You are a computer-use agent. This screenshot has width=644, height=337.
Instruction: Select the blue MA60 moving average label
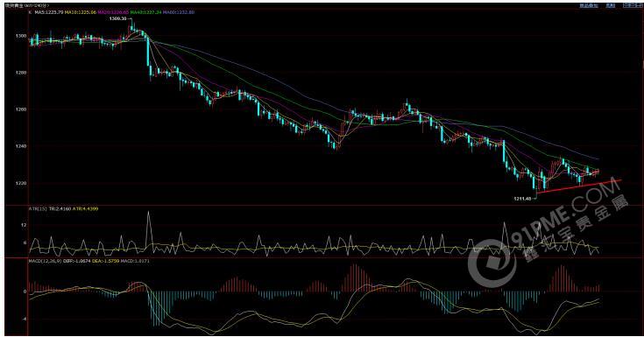tap(179, 12)
